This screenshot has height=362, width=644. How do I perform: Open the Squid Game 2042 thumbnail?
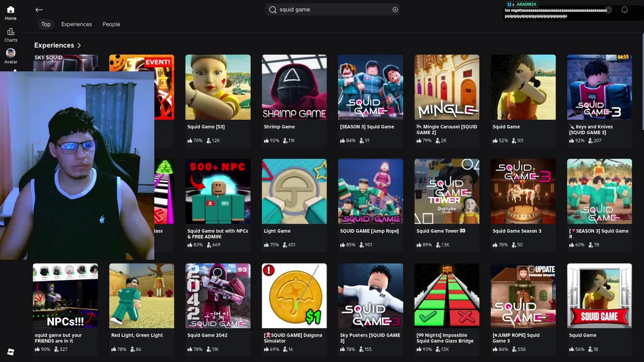click(x=218, y=296)
